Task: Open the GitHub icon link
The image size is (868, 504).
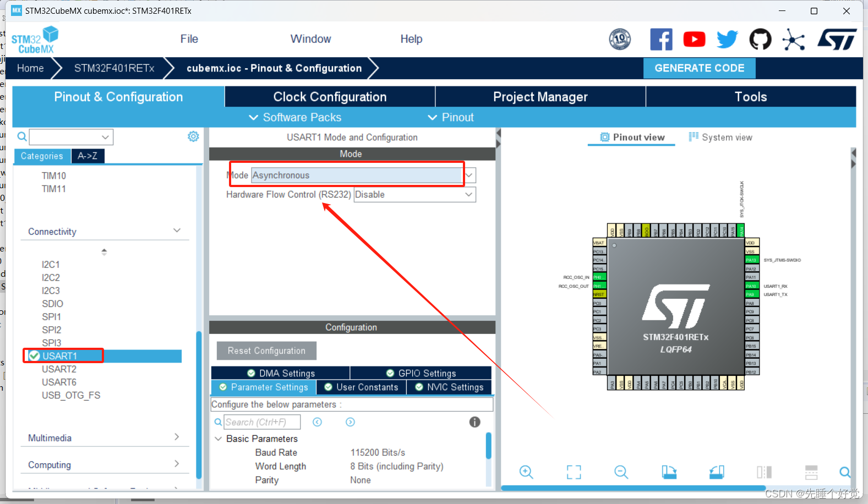Action: [x=760, y=39]
